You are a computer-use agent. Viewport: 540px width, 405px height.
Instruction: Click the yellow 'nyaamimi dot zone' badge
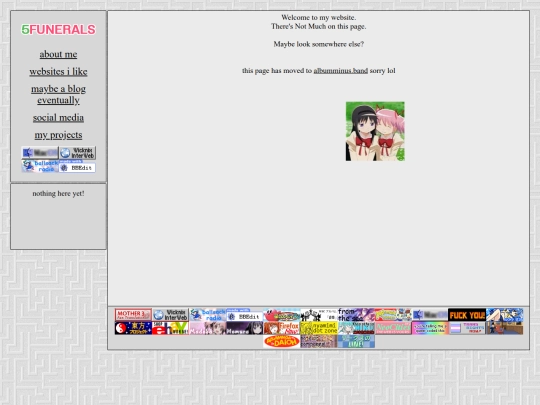319,328
